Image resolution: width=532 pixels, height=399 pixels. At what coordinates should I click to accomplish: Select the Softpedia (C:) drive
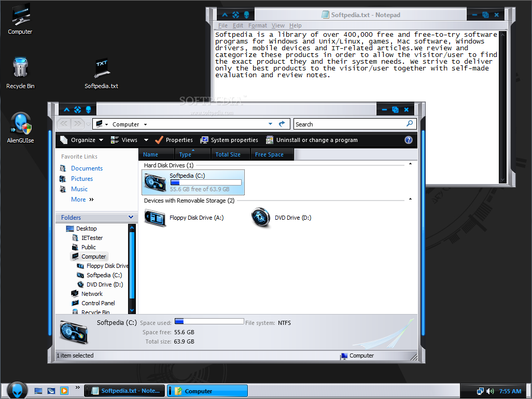(193, 182)
